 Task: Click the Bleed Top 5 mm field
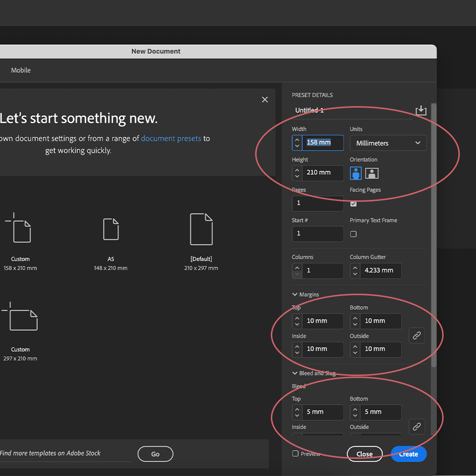point(323,412)
